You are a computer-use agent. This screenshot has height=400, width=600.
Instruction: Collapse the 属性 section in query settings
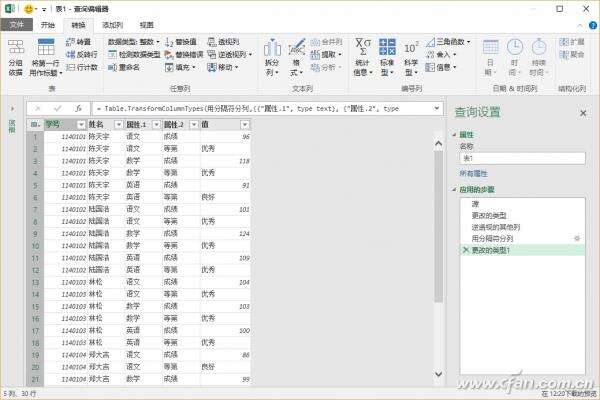(454, 135)
